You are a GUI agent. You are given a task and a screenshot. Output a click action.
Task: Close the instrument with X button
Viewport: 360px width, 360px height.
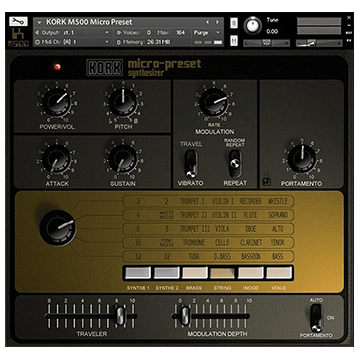pos(349,17)
